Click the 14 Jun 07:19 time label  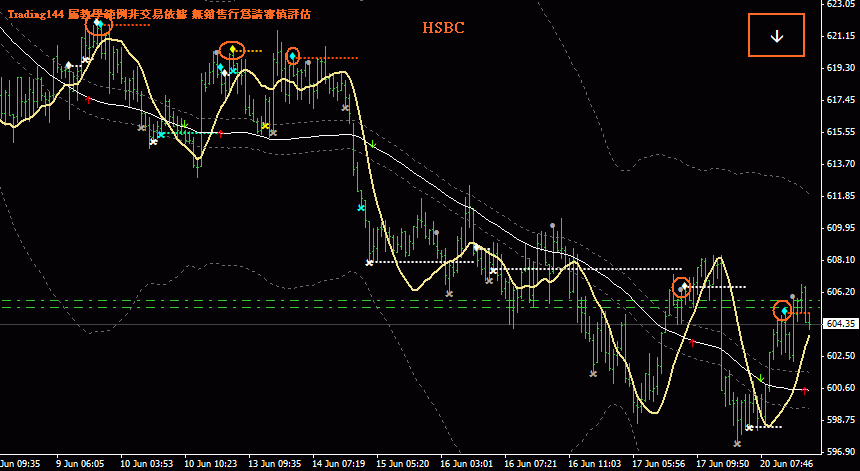pyautogui.click(x=339, y=464)
